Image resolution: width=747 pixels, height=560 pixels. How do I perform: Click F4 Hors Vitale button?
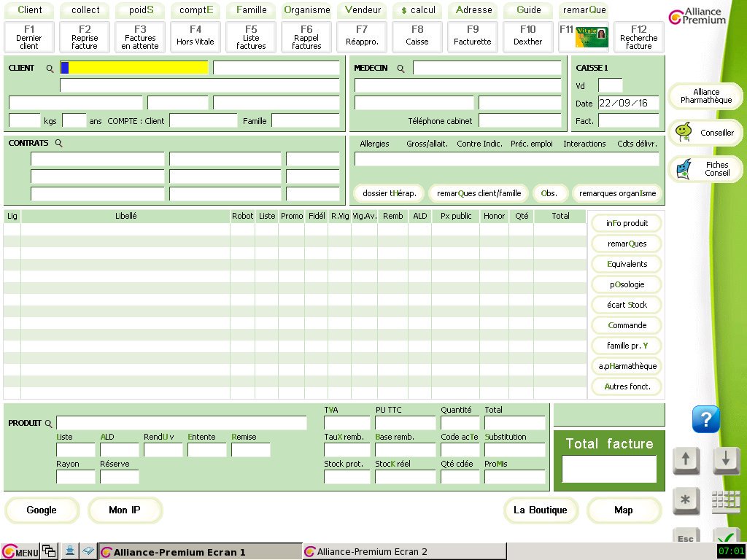point(196,37)
